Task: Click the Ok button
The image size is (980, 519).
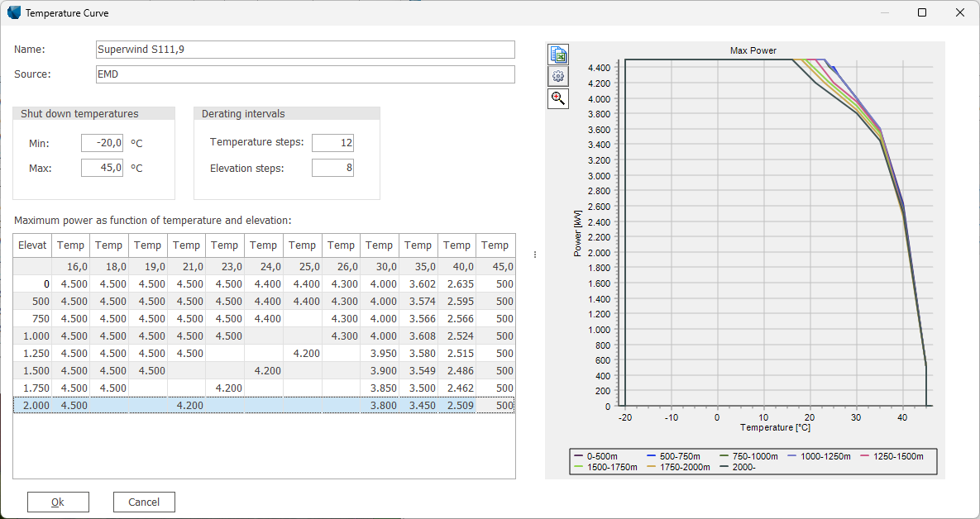Action: 58,502
